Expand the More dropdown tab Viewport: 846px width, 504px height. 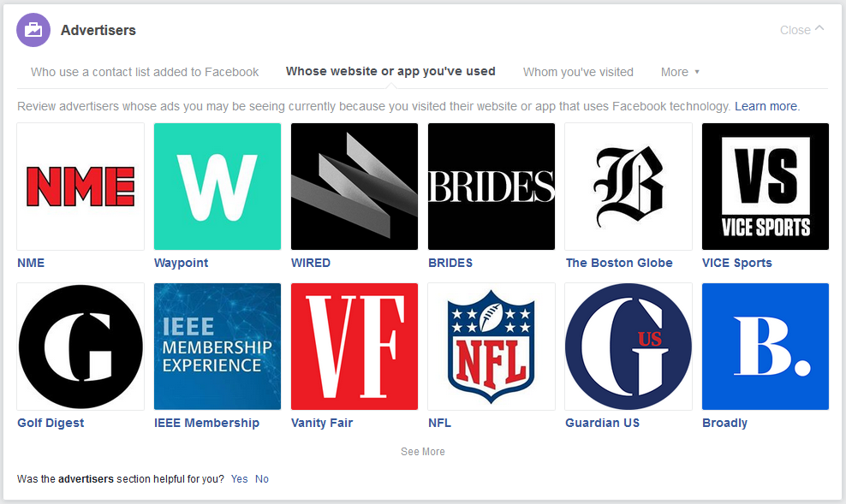pyautogui.click(x=680, y=72)
